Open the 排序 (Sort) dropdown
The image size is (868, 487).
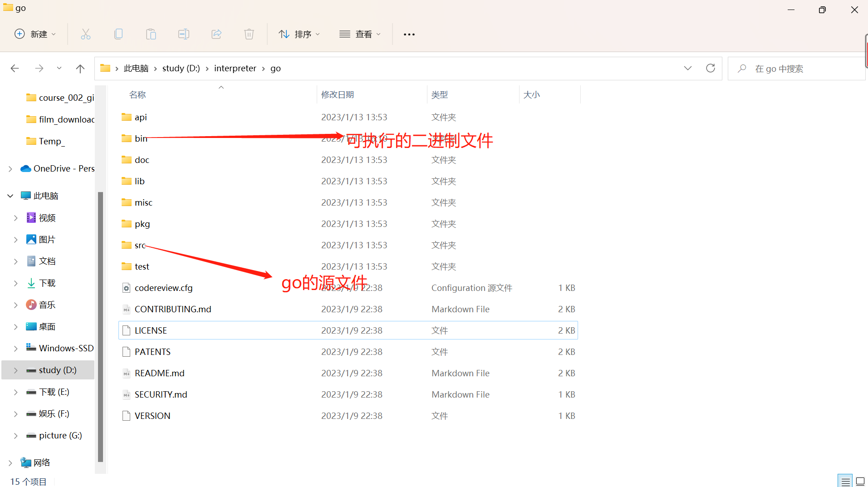(299, 34)
